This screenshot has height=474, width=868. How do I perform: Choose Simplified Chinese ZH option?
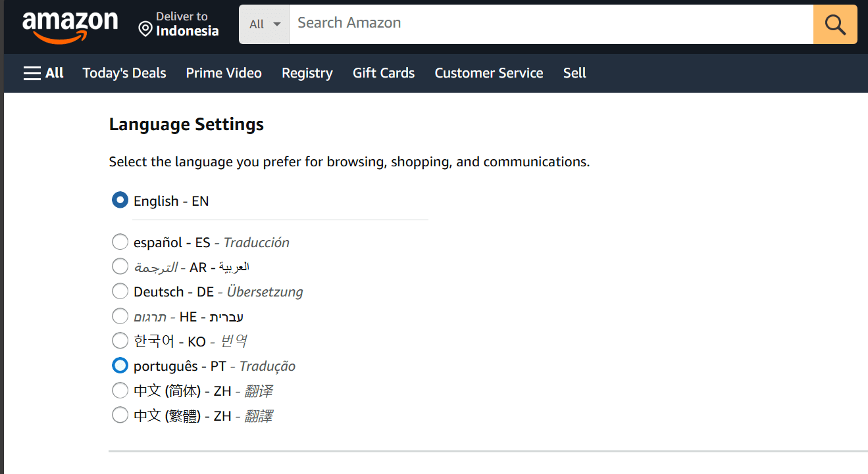(120, 391)
